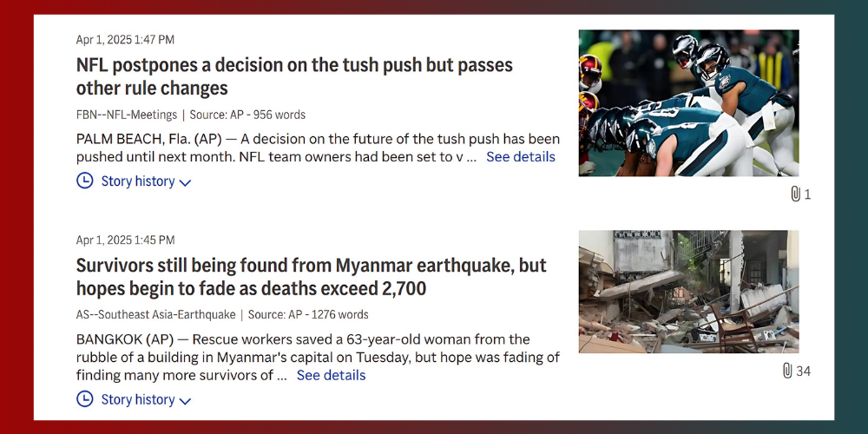Viewport: 868px width, 434px height.
Task: Click the Apr 1, 2025 1:45 PM timestamp
Action: pos(125,240)
